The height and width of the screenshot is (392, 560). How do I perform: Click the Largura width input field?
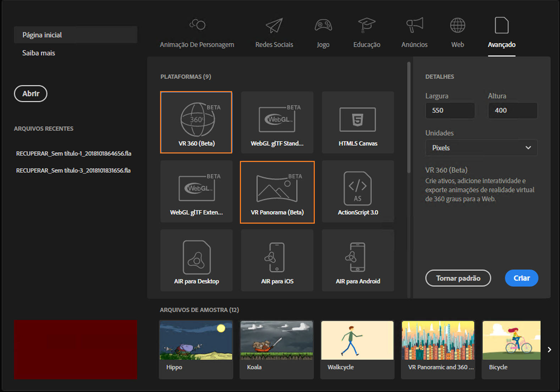coord(450,111)
